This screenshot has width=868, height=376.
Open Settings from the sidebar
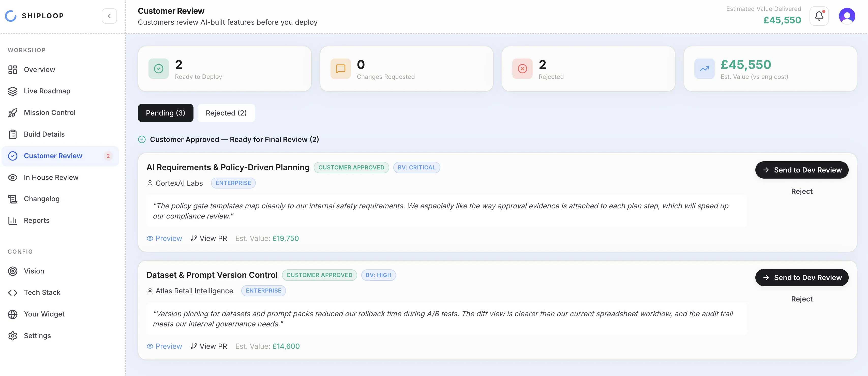37,336
